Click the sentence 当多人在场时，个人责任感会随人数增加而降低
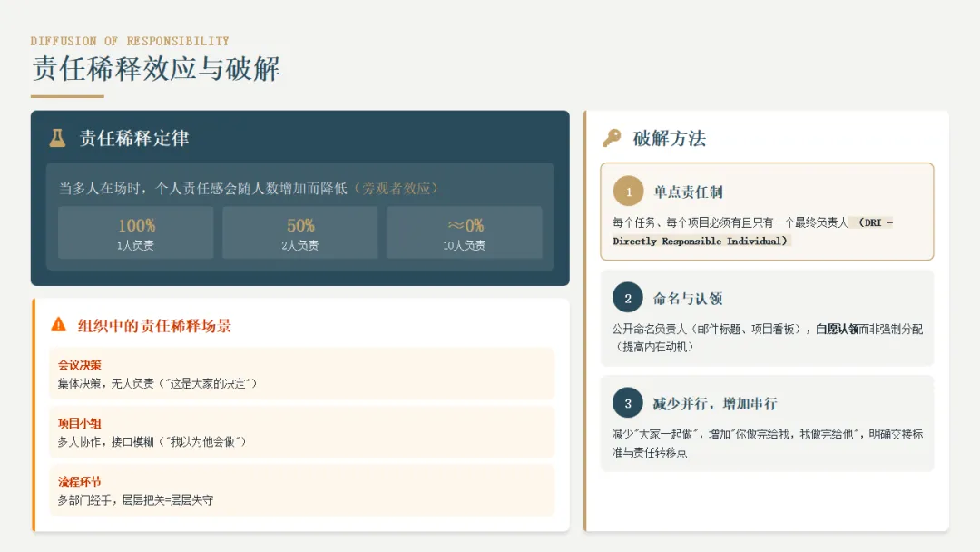This screenshot has width=980, height=552. click(203, 188)
